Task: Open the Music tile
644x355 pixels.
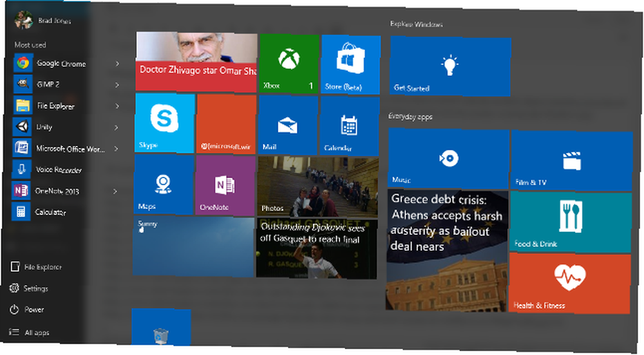Action: [x=448, y=158]
